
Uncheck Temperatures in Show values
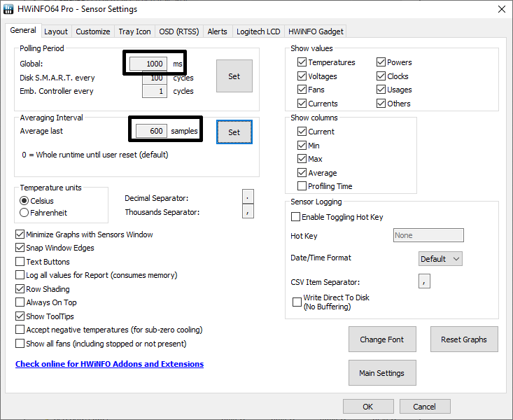click(x=326, y=62)
